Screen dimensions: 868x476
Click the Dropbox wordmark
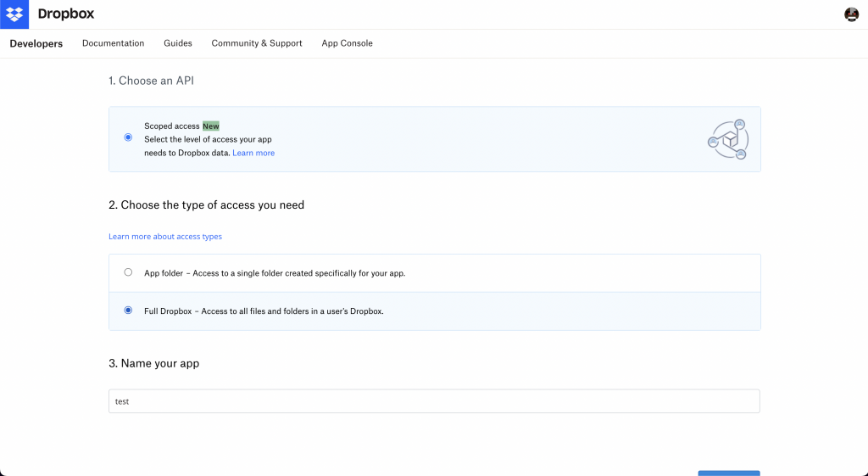pyautogui.click(x=66, y=14)
